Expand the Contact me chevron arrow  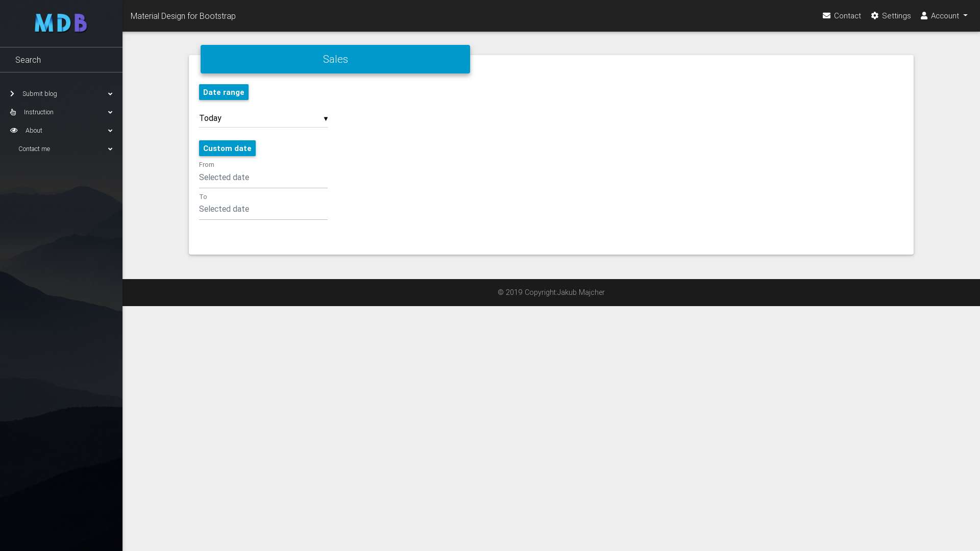click(110, 149)
